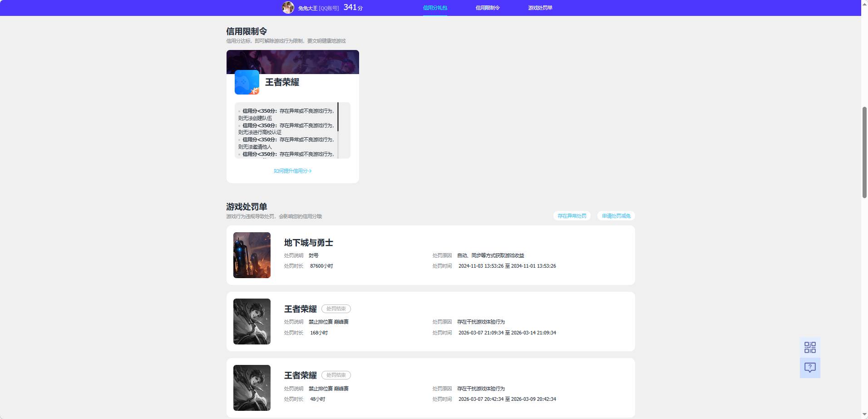Click the 处罚结束 tag on third penalty entry
This screenshot has width=868, height=419.
coord(336,375)
